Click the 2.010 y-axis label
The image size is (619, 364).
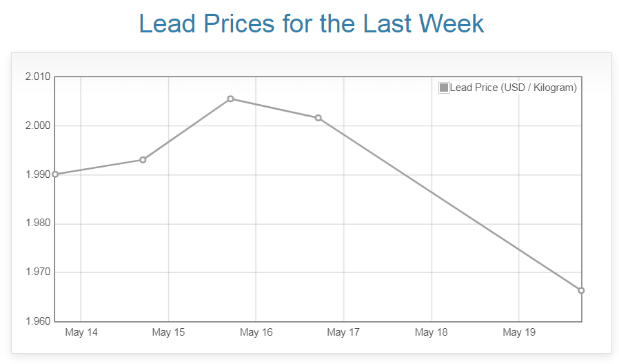37,77
